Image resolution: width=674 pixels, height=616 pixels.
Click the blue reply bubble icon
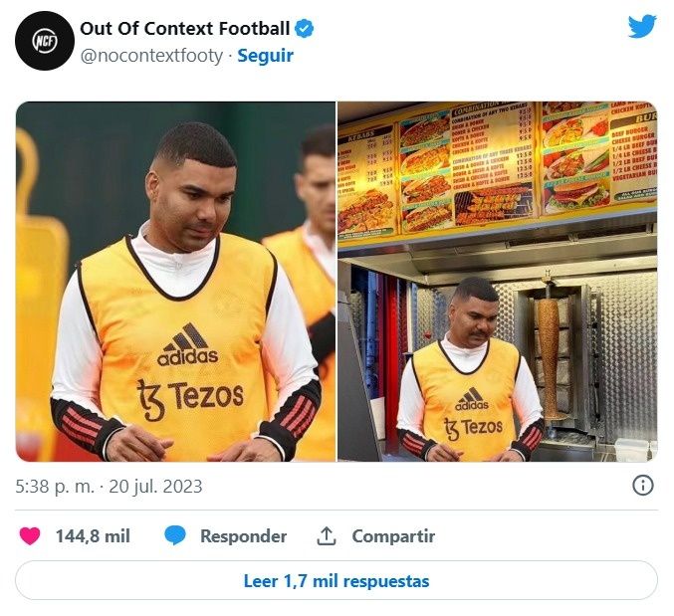coord(175,536)
